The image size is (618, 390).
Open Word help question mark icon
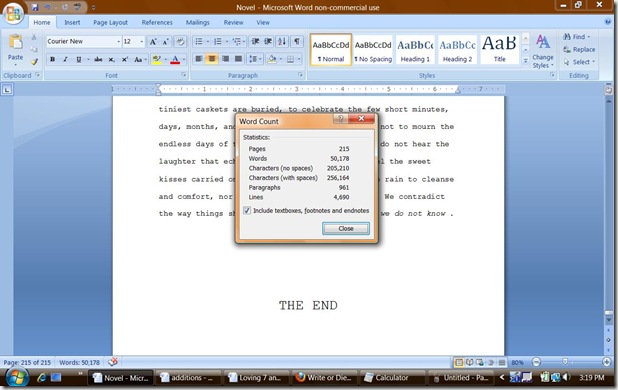[608, 22]
